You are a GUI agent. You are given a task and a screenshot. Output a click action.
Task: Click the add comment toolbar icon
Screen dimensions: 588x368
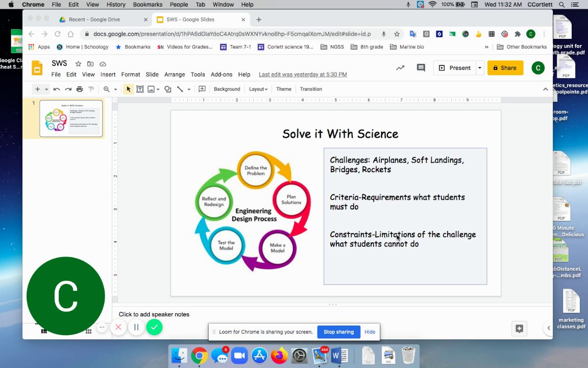202,89
